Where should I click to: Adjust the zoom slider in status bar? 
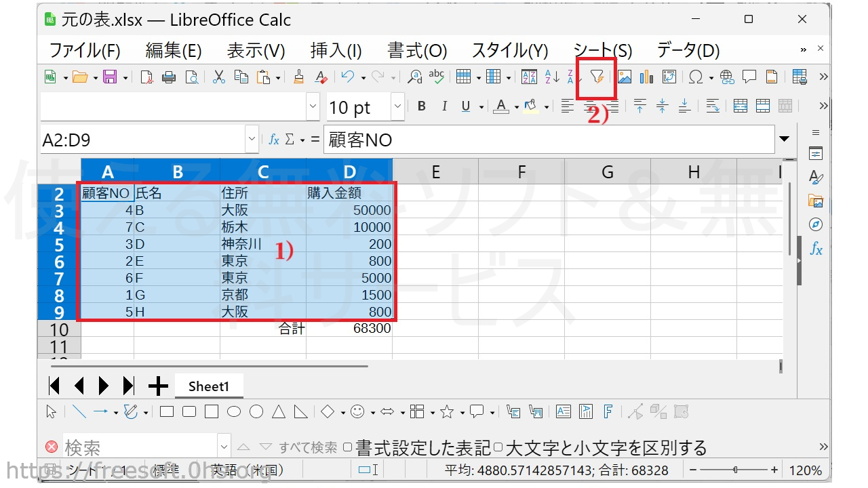click(736, 470)
